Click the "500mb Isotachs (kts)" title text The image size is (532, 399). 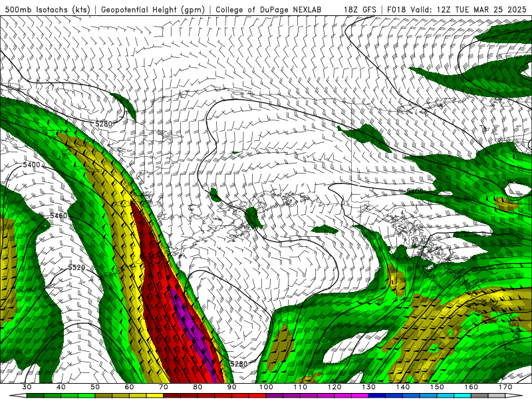48,9
